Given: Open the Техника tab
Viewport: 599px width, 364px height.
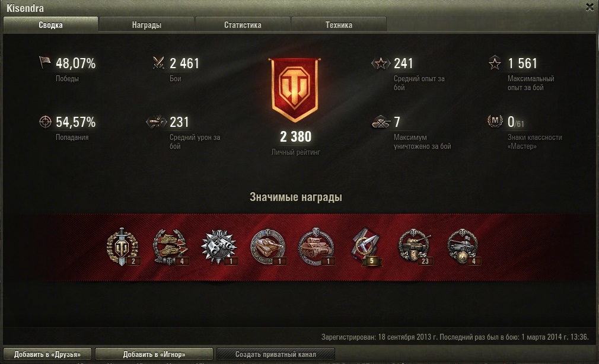Looking at the screenshot, I should pyautogui.click(x=339, y=25).
